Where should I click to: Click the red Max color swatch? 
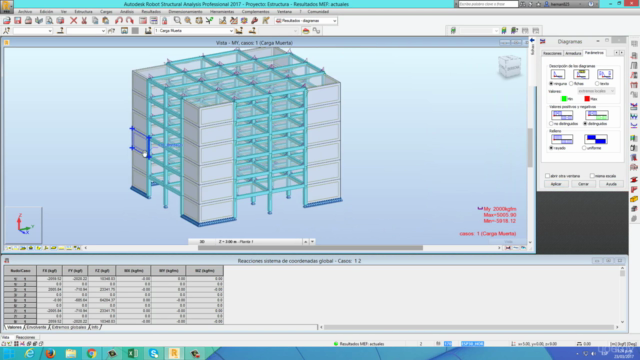pos(587,99)
